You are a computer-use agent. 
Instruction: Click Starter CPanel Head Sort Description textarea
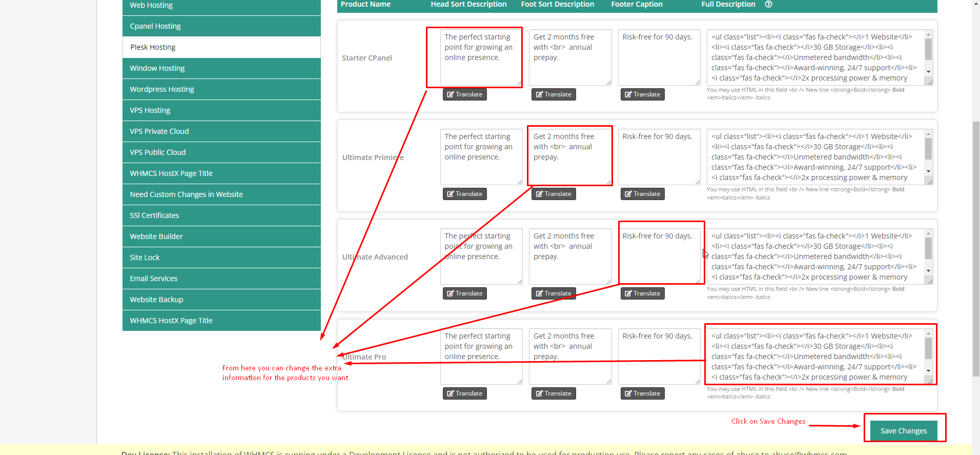[x=480, y=57]
